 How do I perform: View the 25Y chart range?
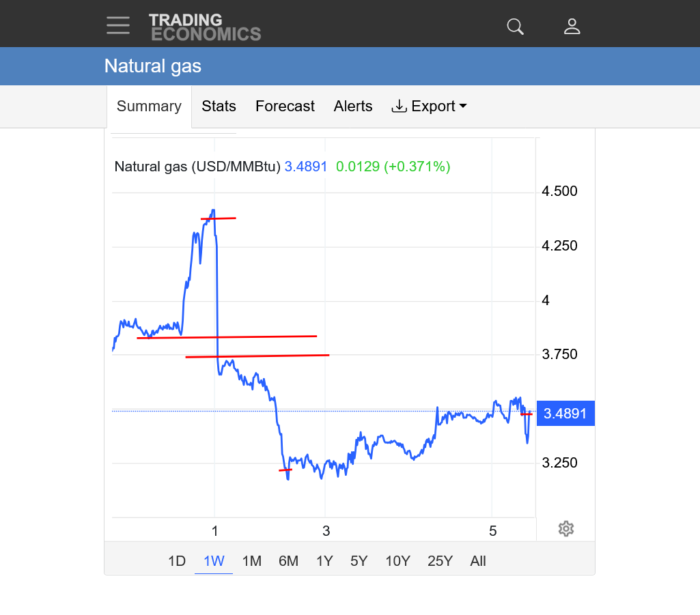440,561
